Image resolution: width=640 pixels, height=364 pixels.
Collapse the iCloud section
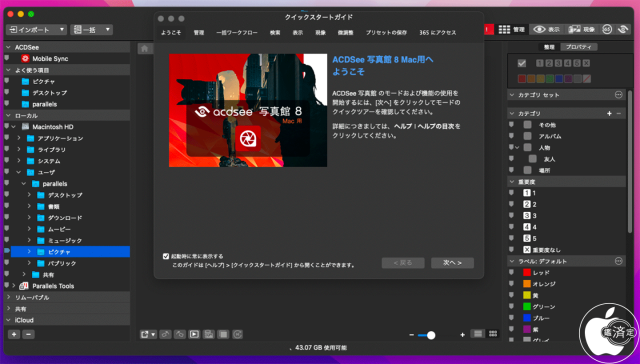9,320
